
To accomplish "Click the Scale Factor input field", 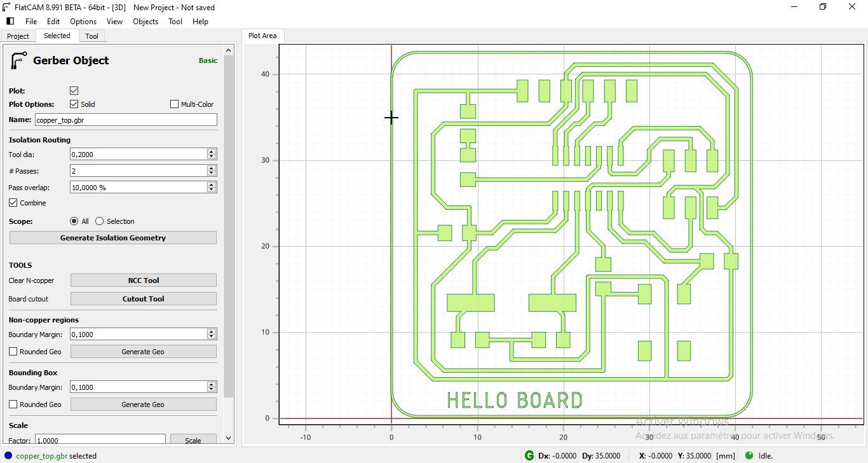I will [x=100, y=439].
